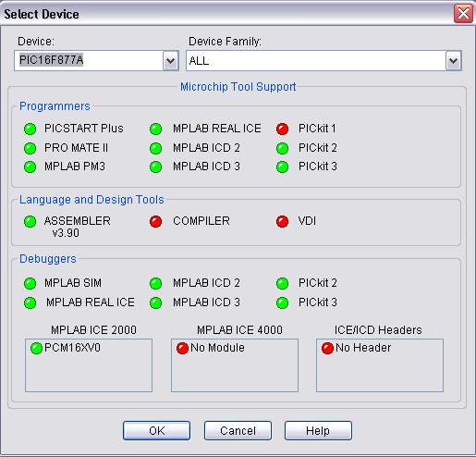Click the green MPLAB SIM debugger indicator
This screenshot has width=476, height=457.
[x=30, y=283]
